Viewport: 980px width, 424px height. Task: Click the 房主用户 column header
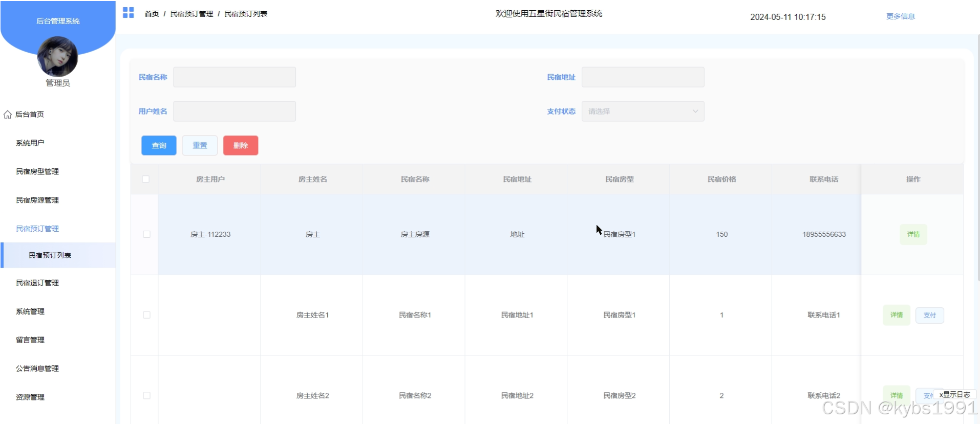210,180
